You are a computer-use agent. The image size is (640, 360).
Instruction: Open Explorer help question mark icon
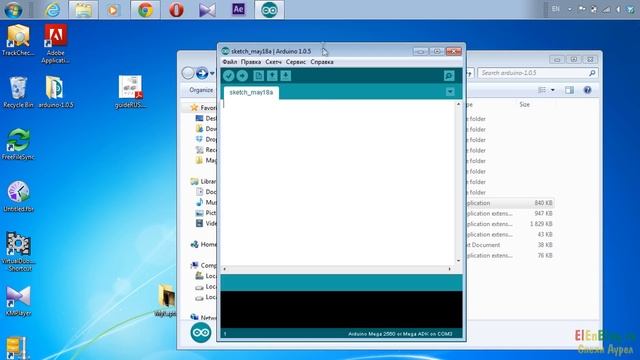pyautogui.click(x=587, y=90)
